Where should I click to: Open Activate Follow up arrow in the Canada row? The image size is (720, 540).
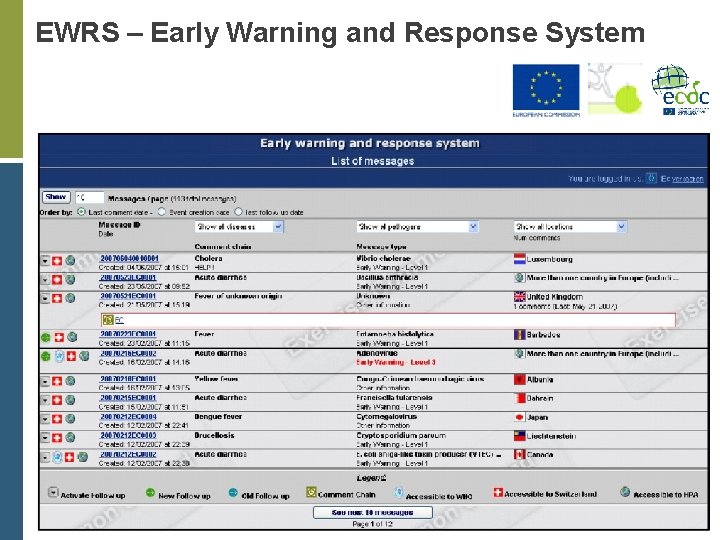tap(45, 457)
